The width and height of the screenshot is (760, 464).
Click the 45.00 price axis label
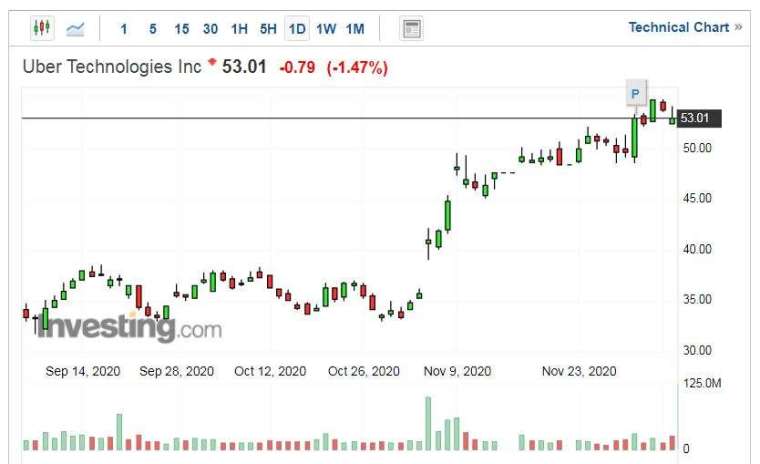coord(697,198)
